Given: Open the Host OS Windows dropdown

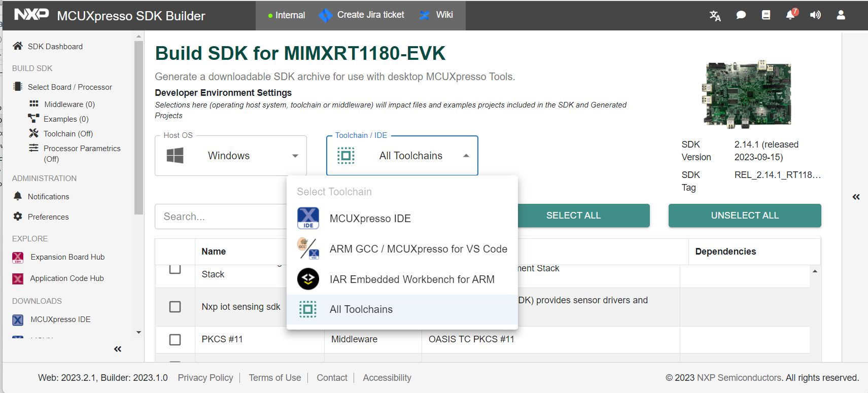Looking at the screenshot, I should pyautogui.click(x=231, y=156).
